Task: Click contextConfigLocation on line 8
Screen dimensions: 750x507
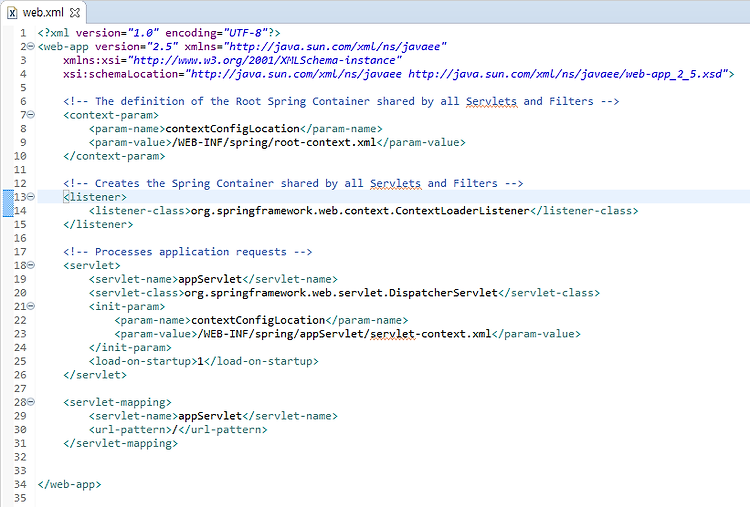Action: pos(232,129)
